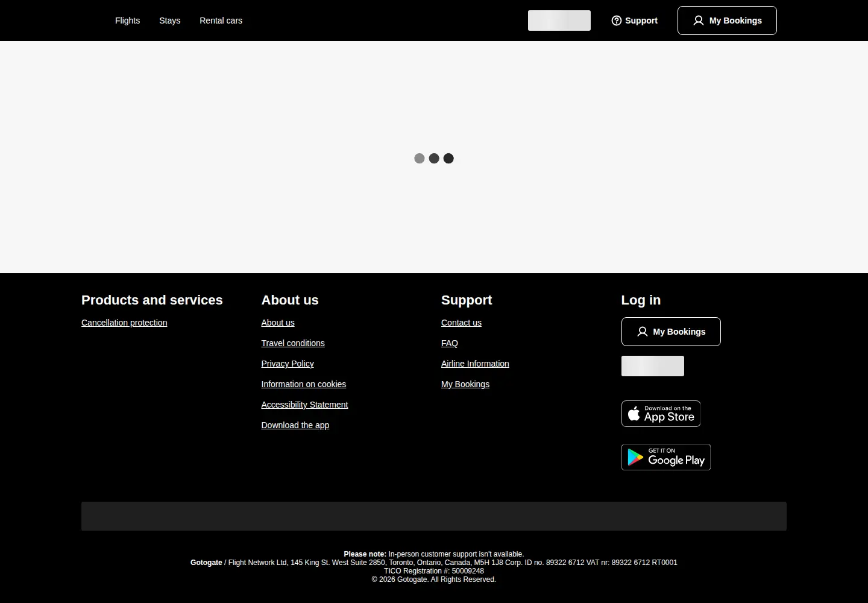Click My Bookings link under Support column
The width and height of the screenshot is (868, 603).
(465, 384)
